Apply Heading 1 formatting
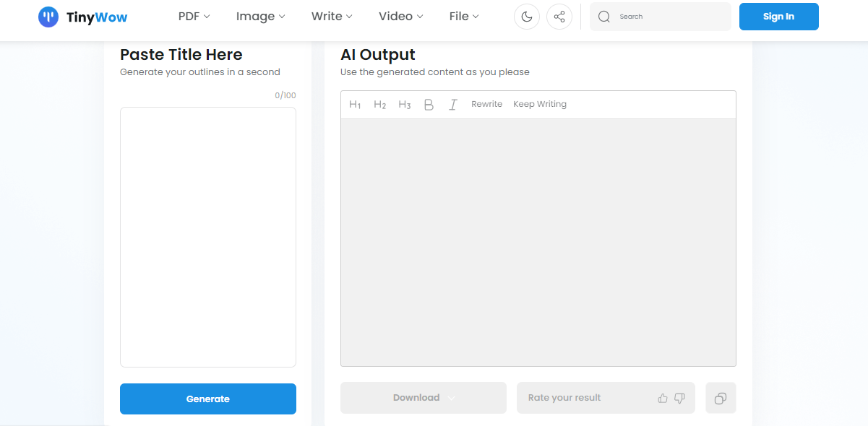Viewport: 868px width, 426px height. coord(355,105)
